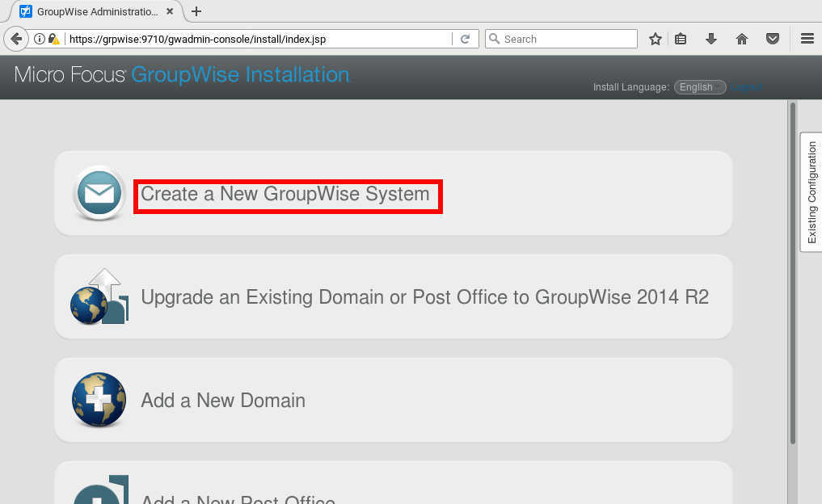Click the Install Language label

coord(631,87)
